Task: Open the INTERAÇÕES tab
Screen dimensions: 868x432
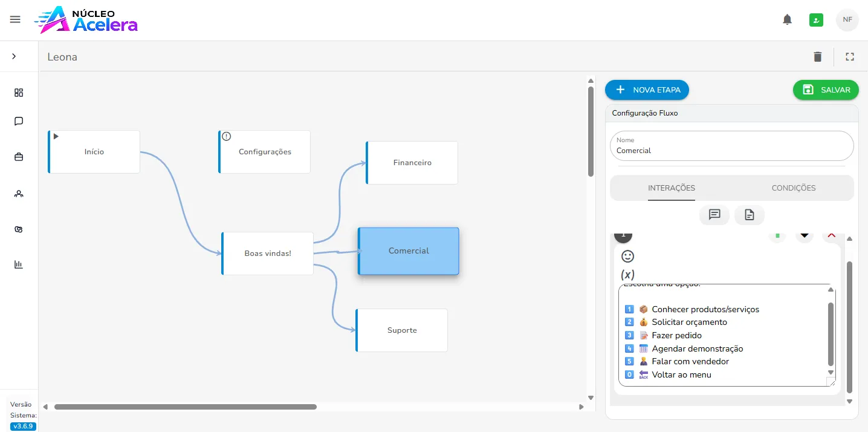Action: [671, 188]
